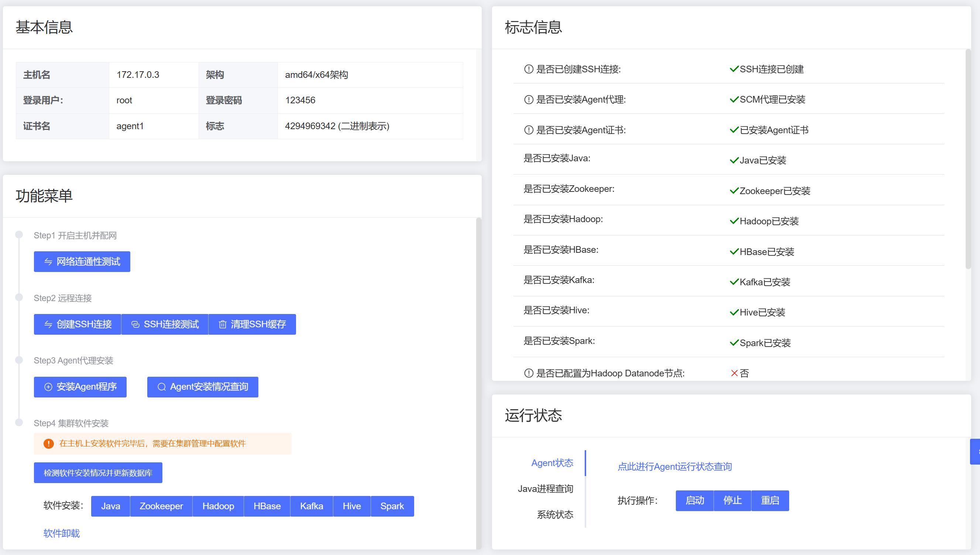Click the 创建SSH连接 button

(x=78, y=324)
